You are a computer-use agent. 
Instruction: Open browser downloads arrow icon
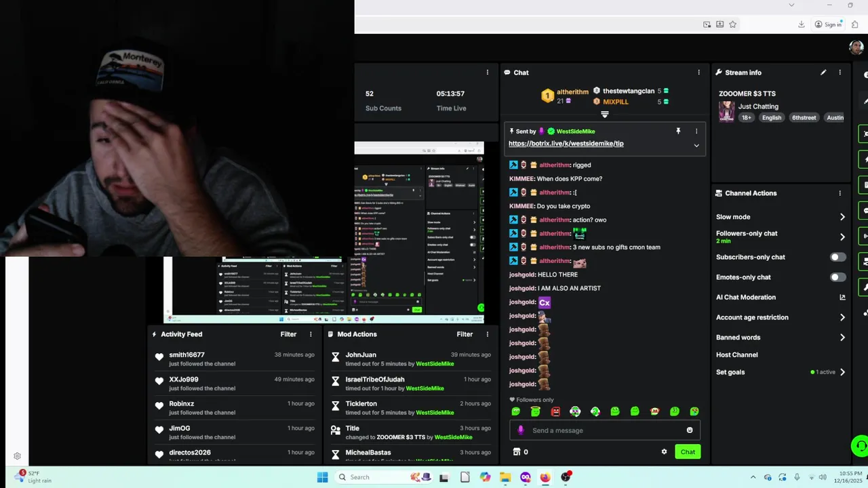[801, 24]
